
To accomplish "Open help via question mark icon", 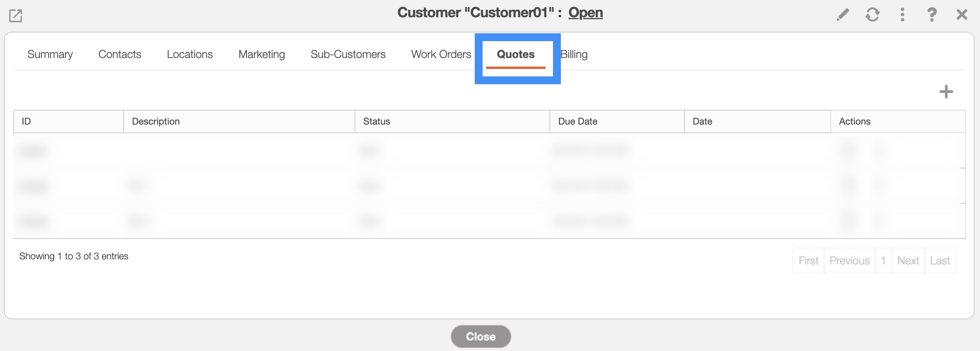I will [x=932, y=15].
